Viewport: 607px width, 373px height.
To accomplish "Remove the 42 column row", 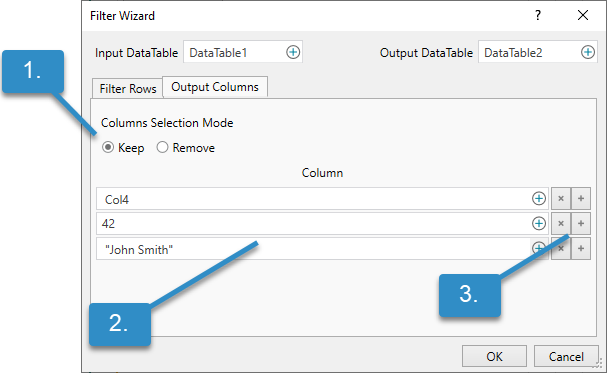I will (x=561, y=223).
